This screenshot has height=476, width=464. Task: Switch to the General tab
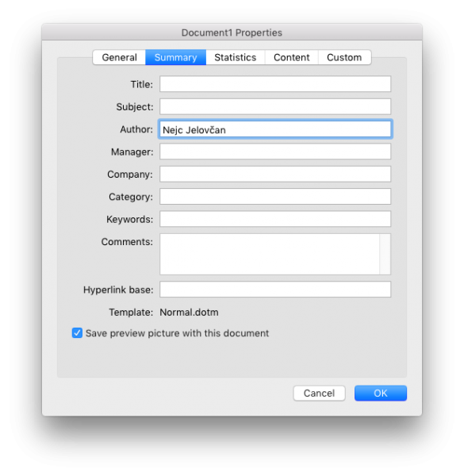pos(119,57)
